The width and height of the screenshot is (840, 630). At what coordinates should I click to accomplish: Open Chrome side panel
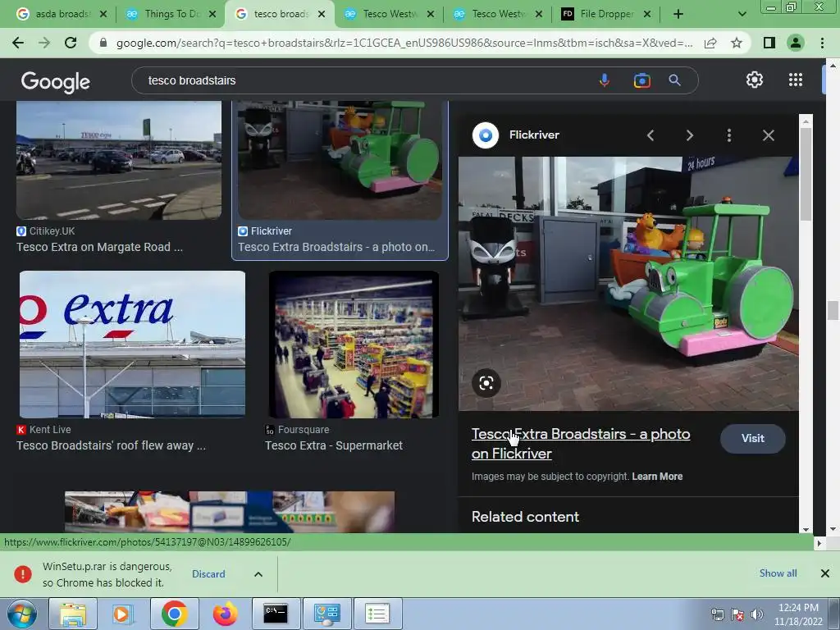[769, 43]
